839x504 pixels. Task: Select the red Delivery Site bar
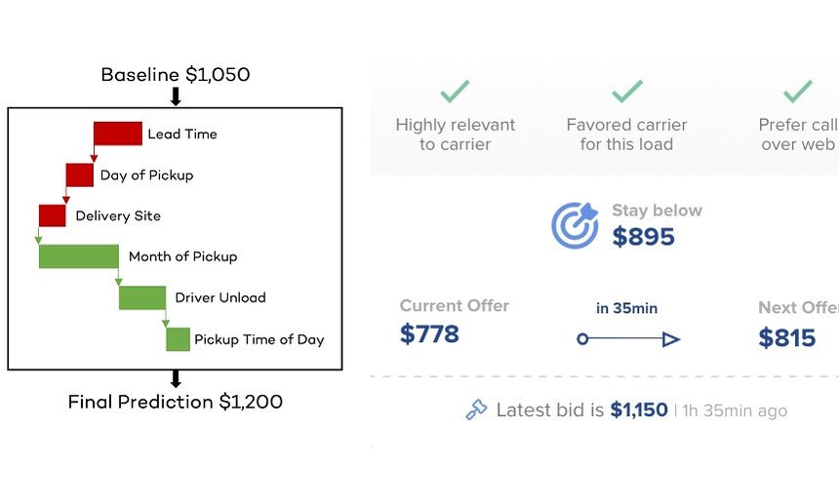pos(53,215)
